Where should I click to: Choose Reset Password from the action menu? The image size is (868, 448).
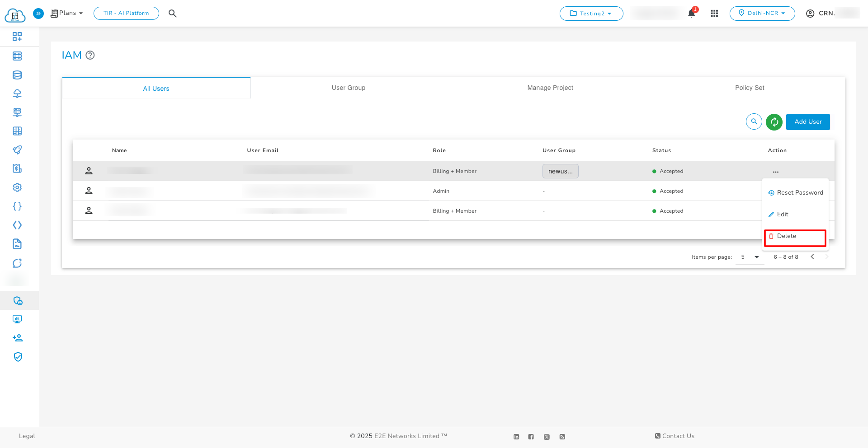pos(799,192)
